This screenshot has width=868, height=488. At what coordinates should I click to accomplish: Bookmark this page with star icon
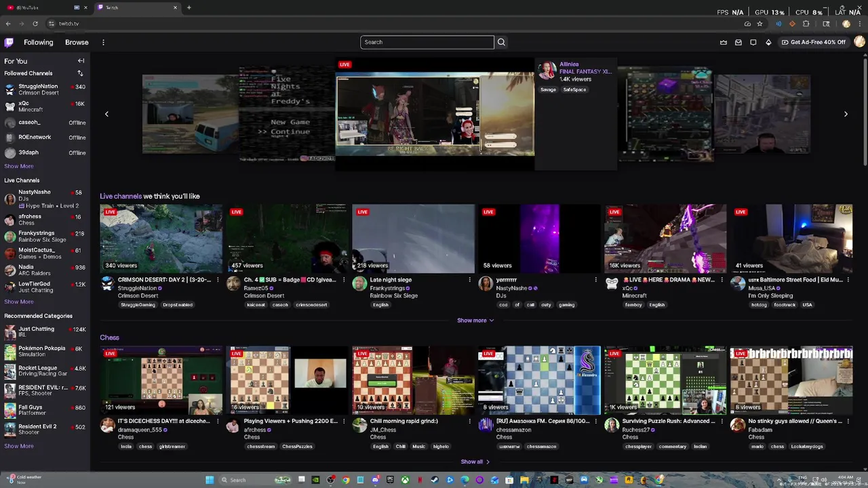pos(759,24)
